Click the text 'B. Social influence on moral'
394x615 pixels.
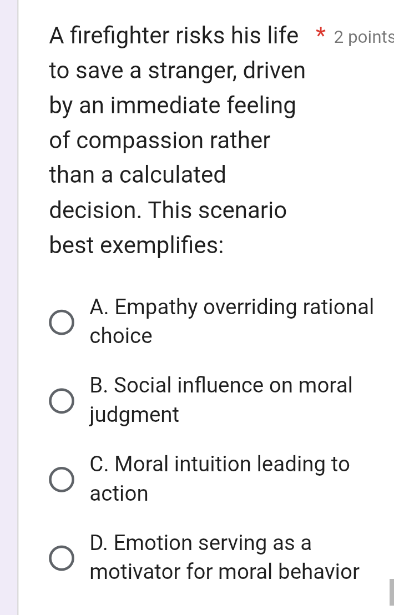[221, 385]
